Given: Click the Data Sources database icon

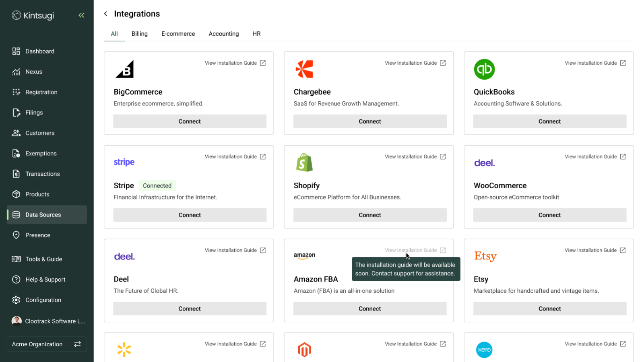Looking at the screenshot, I should coord(16,215).
